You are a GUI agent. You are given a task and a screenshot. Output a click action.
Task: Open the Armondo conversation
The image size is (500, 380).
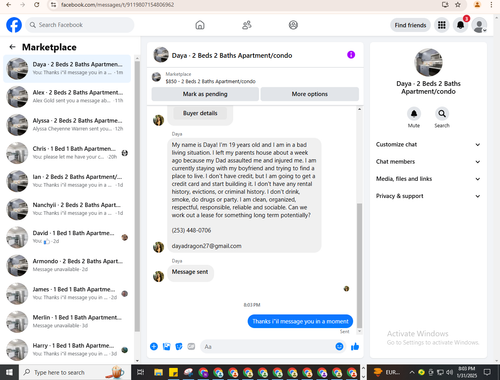point(67,265)
